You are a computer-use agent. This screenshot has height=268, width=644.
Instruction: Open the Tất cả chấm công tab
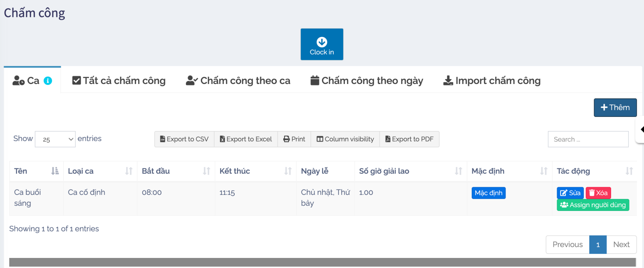[x=119, y=81]
